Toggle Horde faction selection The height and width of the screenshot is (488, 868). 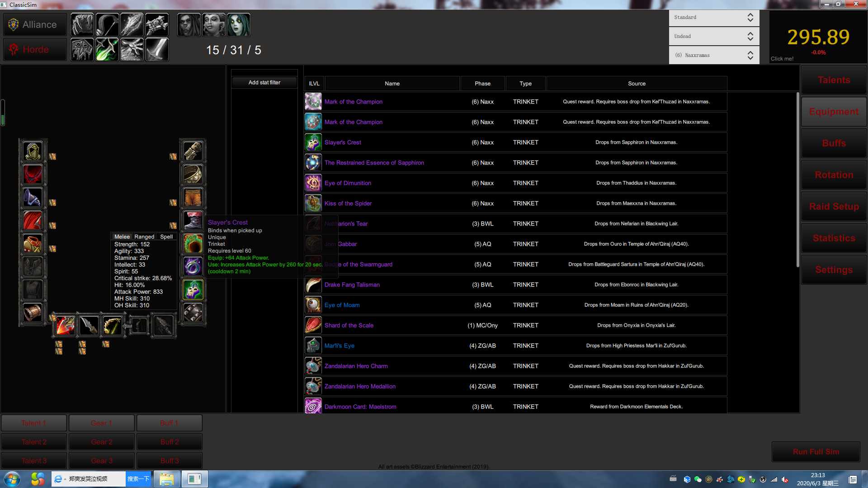[33, 49]
